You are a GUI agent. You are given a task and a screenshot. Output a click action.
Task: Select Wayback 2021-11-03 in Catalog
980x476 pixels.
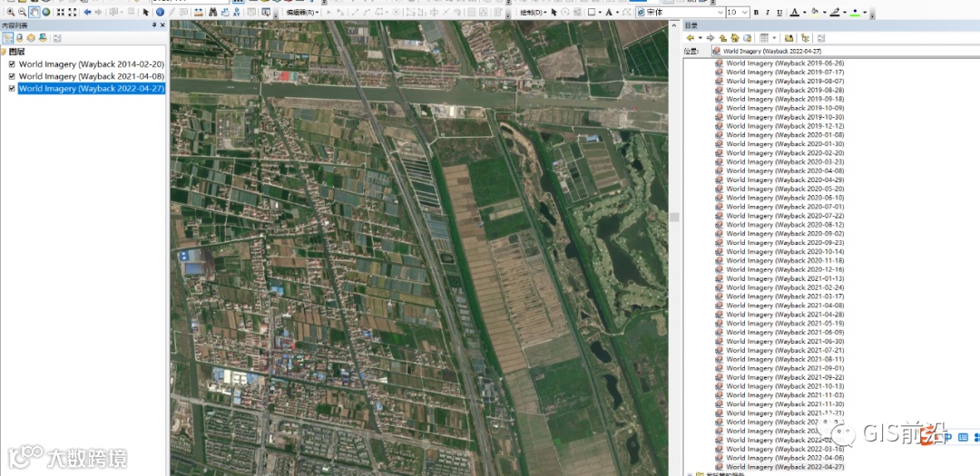tap(785, 395)
